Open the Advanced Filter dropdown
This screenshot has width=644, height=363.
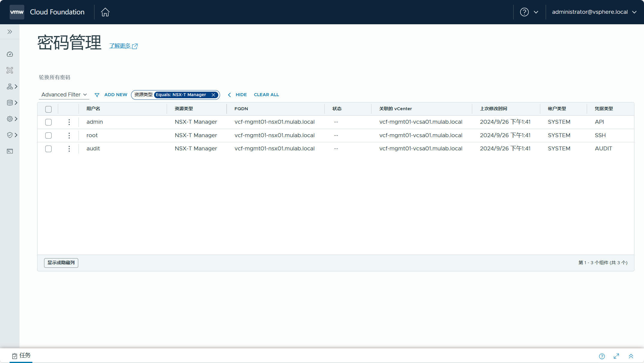click(x=64, y=95)
